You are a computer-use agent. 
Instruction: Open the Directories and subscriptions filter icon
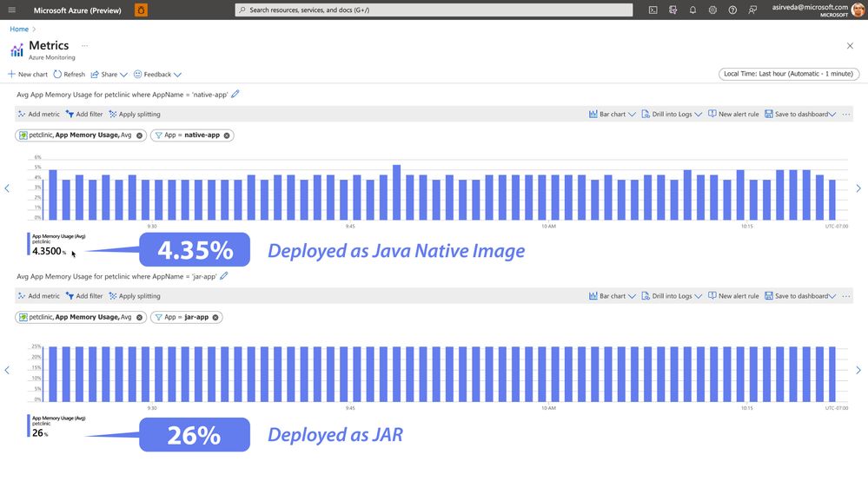pyautogui.click(x=673, y=10)
